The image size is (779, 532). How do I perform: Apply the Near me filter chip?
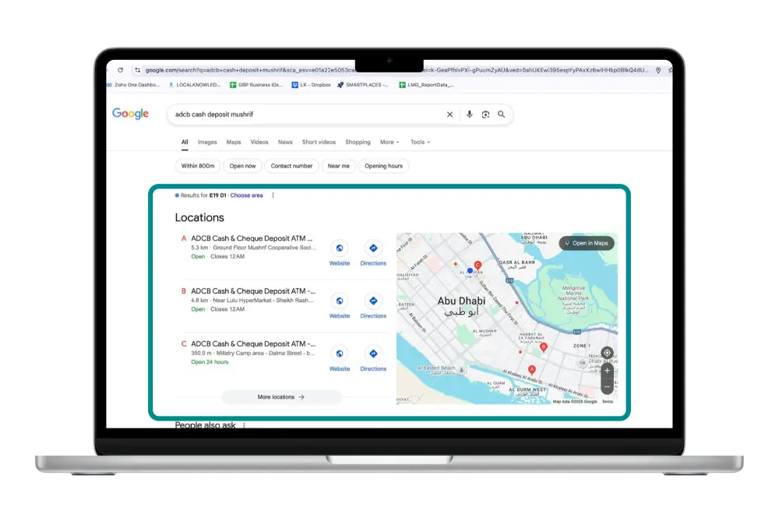(x=338, y=166)
